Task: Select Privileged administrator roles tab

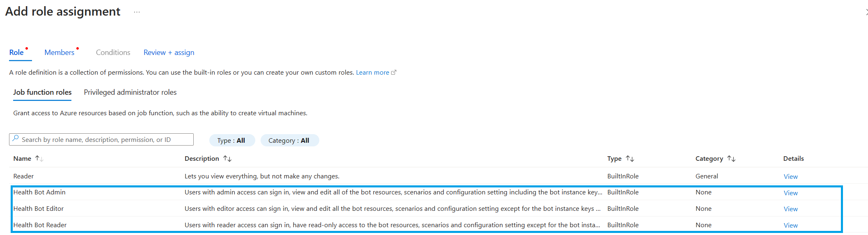Action: [x=130, y=92]
